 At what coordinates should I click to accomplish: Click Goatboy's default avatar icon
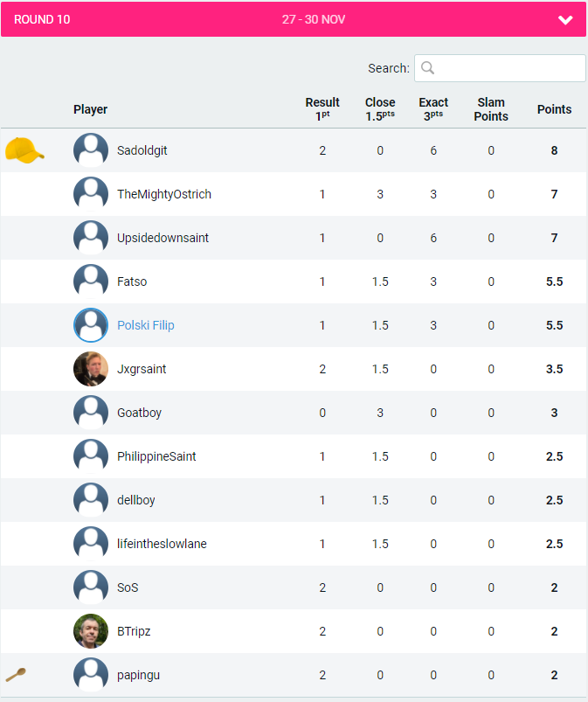pyautogui.click(x=91, y=413)
